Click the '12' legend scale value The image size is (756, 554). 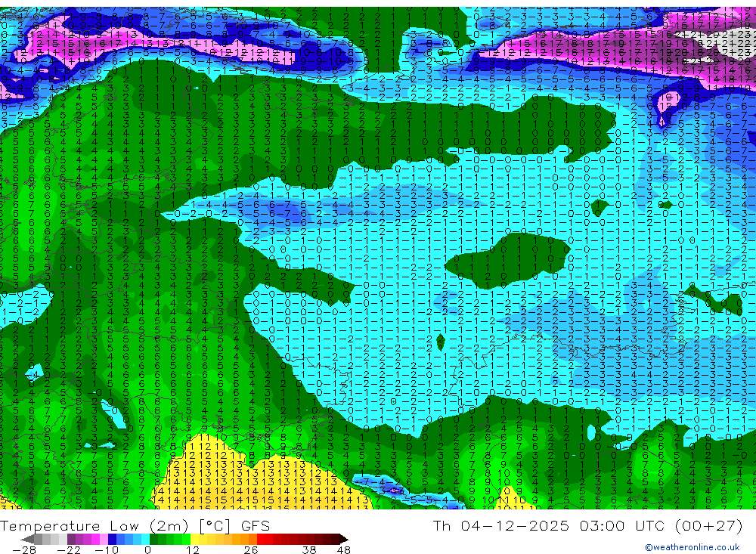[193, 550]
